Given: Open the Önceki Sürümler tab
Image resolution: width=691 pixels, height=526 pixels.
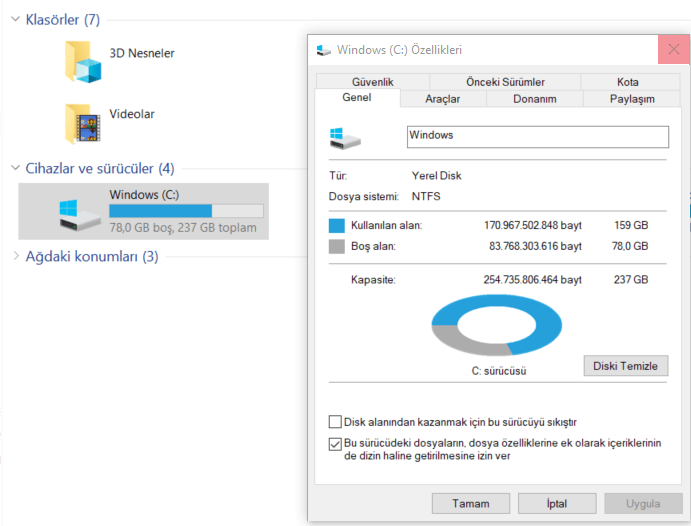Looking at the screenshot, I should tap(505, 82).
